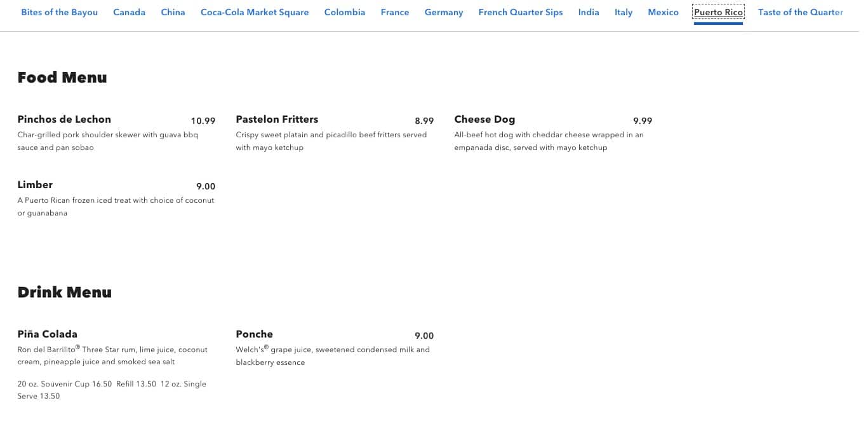
Task: Click the Pinchos de Lechon item title
Action: [64, 120]
